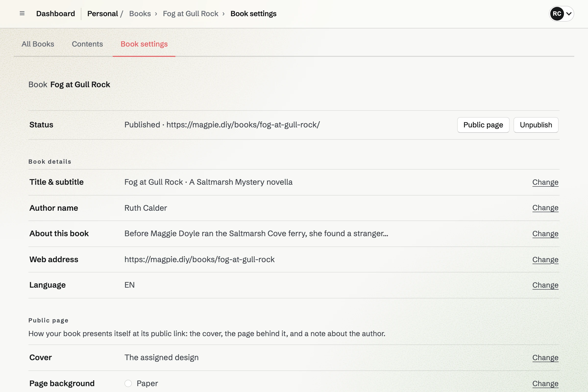Viewport: 588px width, 392px height.
Task: Switch to All Books tab
Action: coord(38,44)
